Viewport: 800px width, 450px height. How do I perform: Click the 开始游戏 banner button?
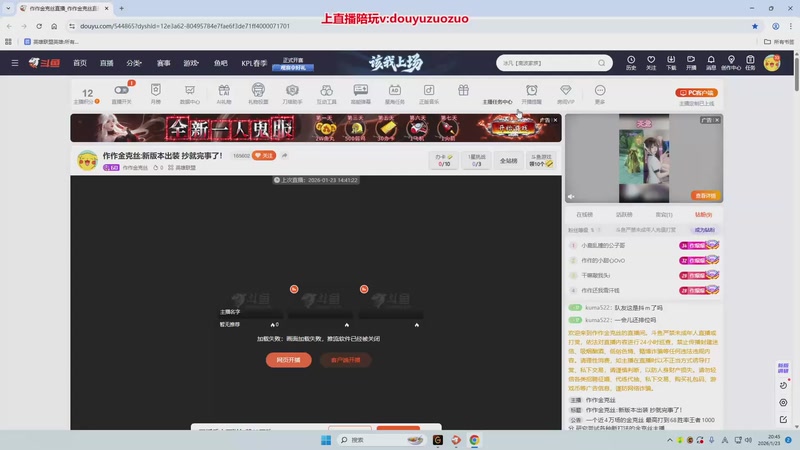coord(512,128)
